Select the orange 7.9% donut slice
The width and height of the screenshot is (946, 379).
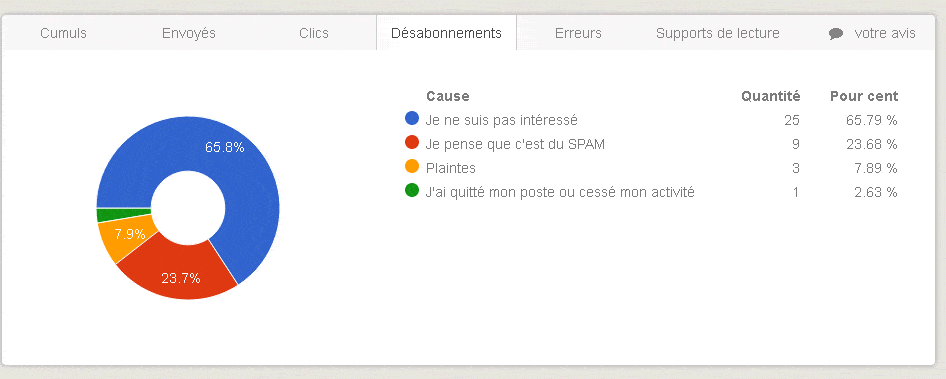129,237
